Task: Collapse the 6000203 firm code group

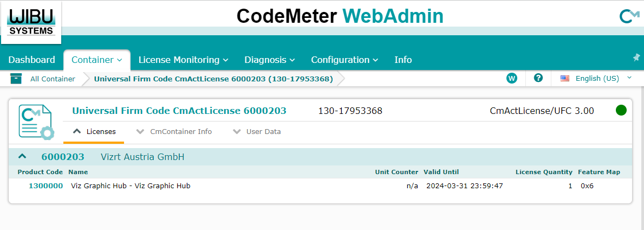Action: 22,157
